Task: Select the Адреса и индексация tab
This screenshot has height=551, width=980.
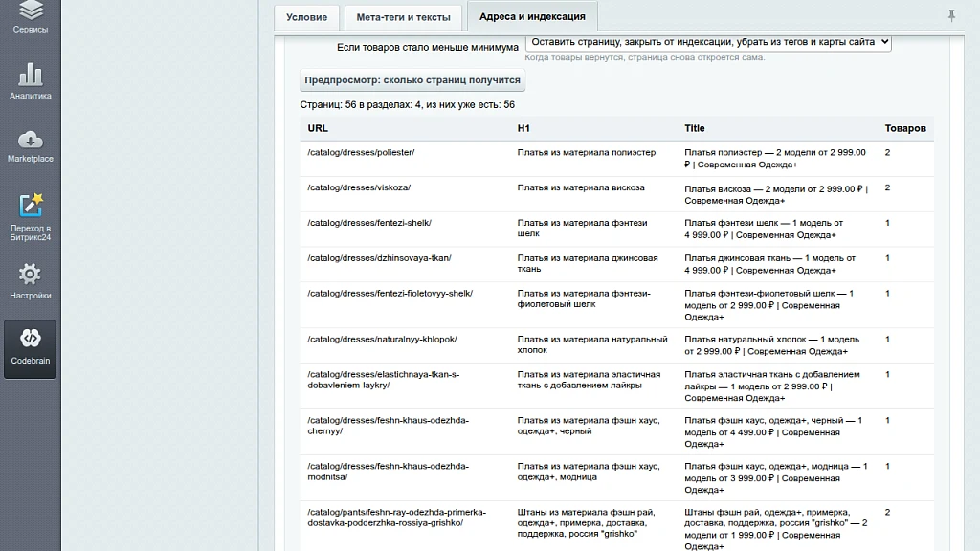Action: pos(532,16)
